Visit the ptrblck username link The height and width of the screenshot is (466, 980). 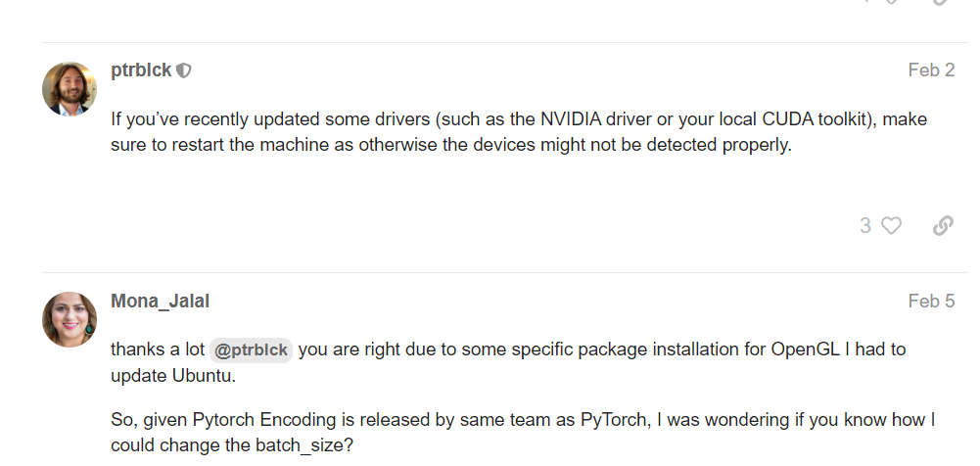[141, 70]
